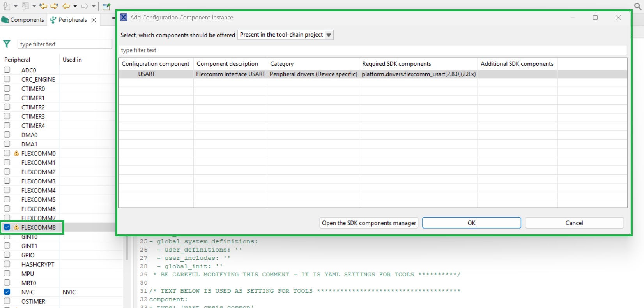Open the Next Annotation dropdown arrow
644x308 pixels.
(x=16, y=6)
